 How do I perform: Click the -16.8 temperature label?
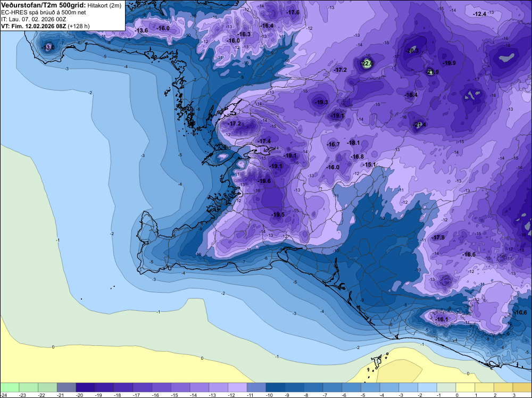pos(358,157)
